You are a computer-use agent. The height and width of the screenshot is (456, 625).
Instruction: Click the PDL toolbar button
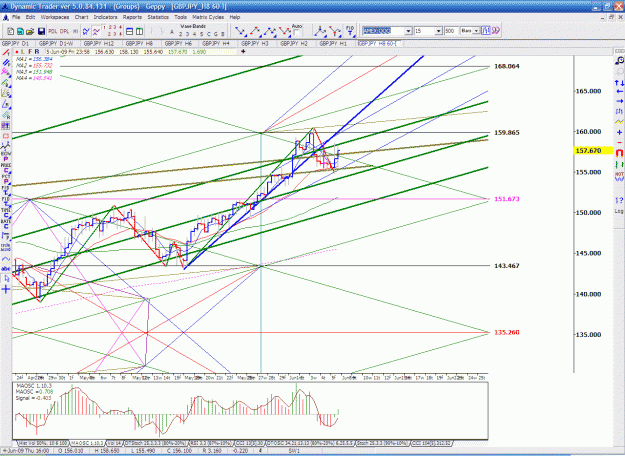click(53, 31)
